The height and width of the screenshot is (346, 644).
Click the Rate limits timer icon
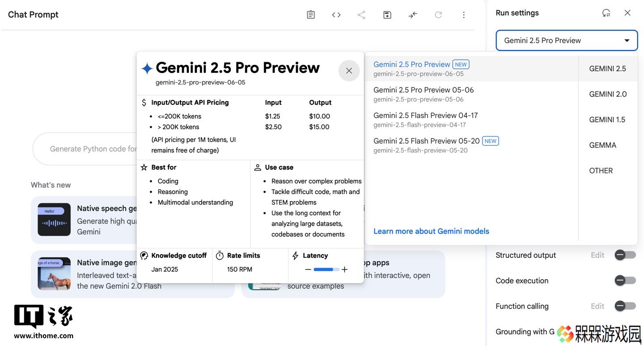pyautogui.click(x=220, y=256)
